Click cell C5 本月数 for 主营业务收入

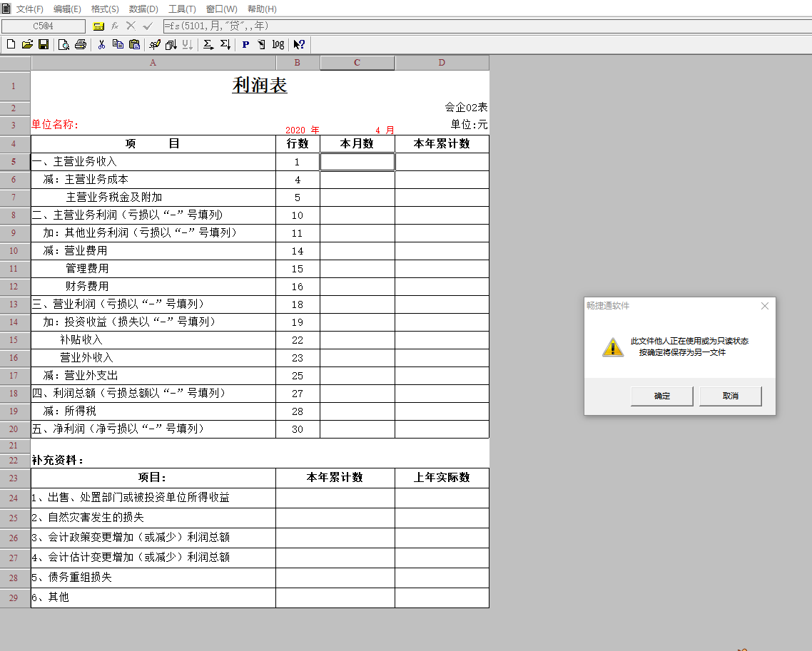pos(357,162)
